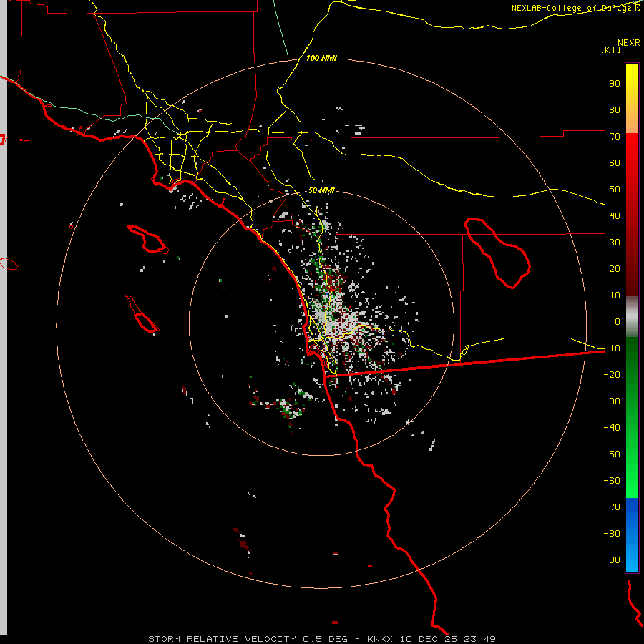Click the "10" value on the velocity scale
The width and height of the screenshot is (644, 644).
(615, 296)
